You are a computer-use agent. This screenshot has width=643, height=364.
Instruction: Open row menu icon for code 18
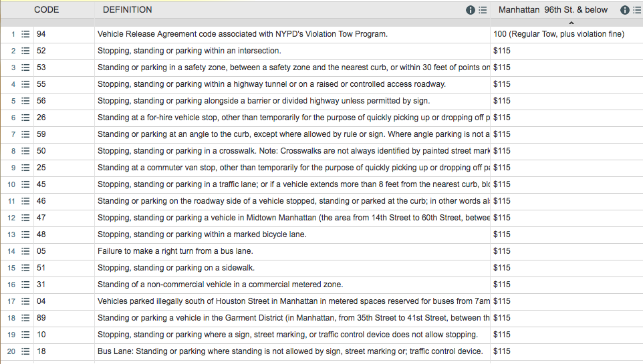(25, 351)
